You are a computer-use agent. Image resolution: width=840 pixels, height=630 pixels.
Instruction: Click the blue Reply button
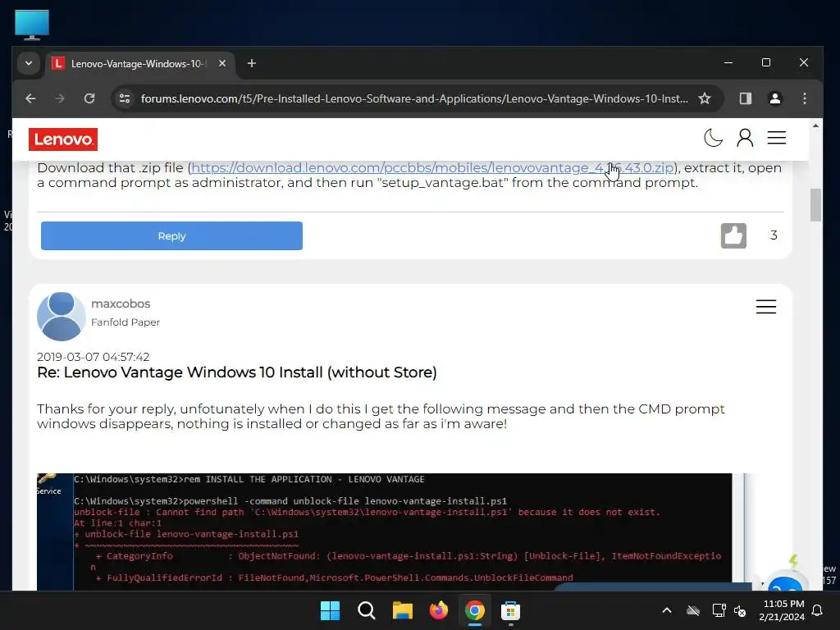171,235
